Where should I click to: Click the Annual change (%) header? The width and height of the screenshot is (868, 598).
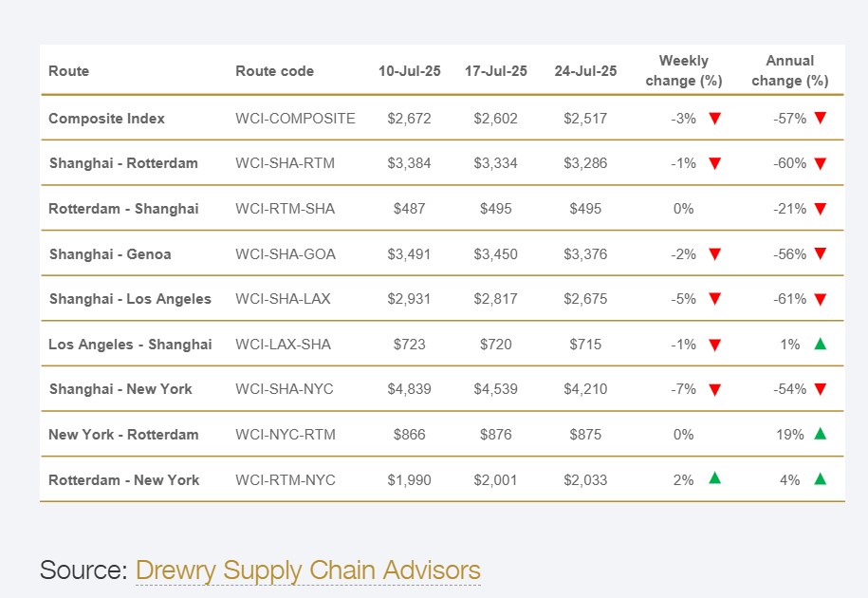click(x=790, y=71)
